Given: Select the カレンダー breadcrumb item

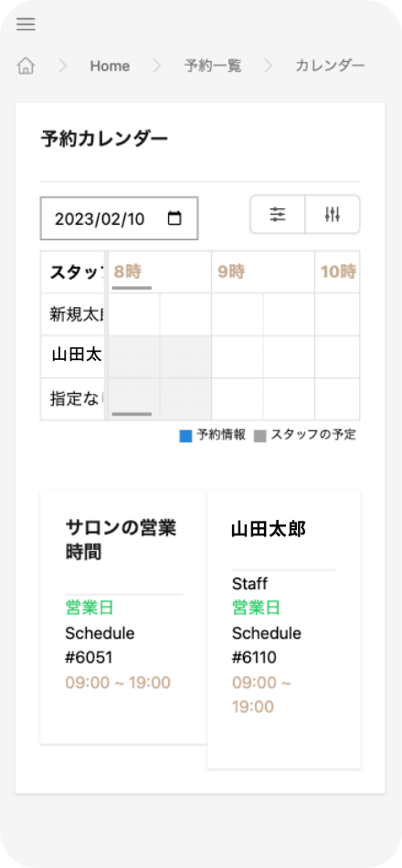Looking at the screenshot, I should coord(330,66).
